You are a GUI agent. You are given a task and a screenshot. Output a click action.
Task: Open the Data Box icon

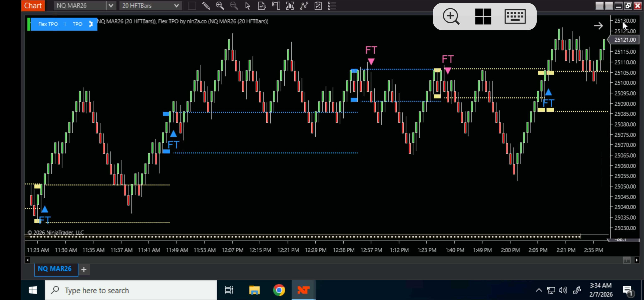(261, 6)
